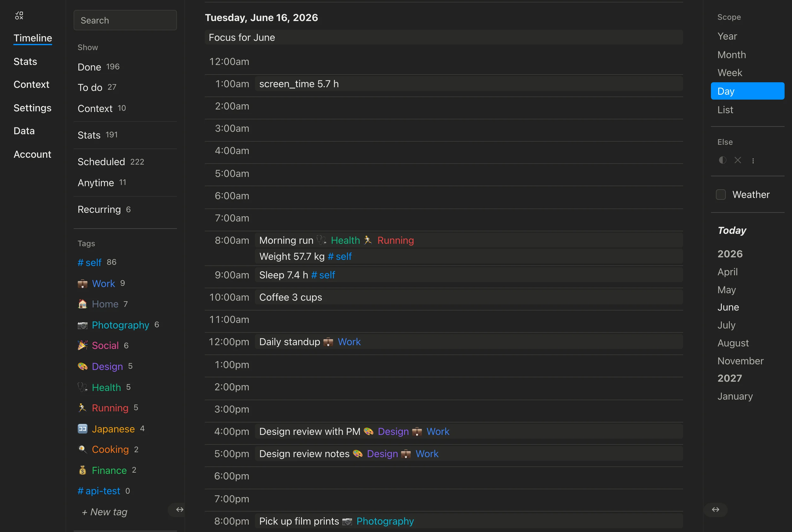Click the palette icon next to Design tag

click(83, 367)
